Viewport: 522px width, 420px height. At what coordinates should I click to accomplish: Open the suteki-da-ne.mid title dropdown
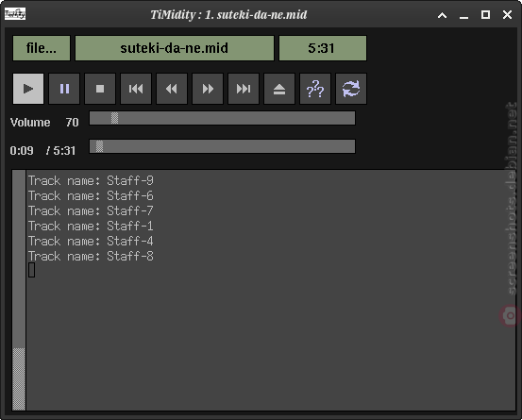point(175,48)
